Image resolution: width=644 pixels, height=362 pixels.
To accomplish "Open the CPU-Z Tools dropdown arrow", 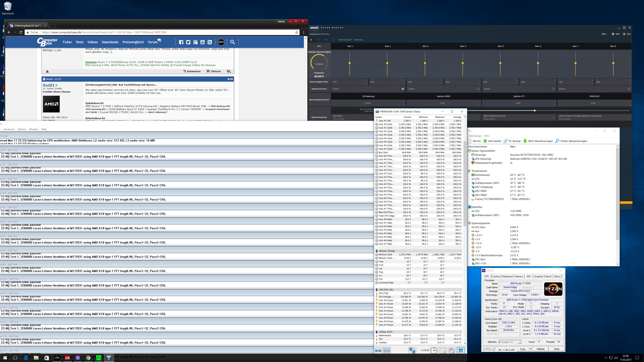I will [530, 349].
